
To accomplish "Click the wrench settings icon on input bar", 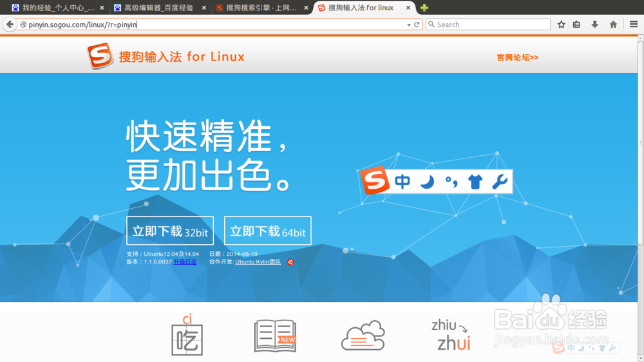I will point(500,181).
